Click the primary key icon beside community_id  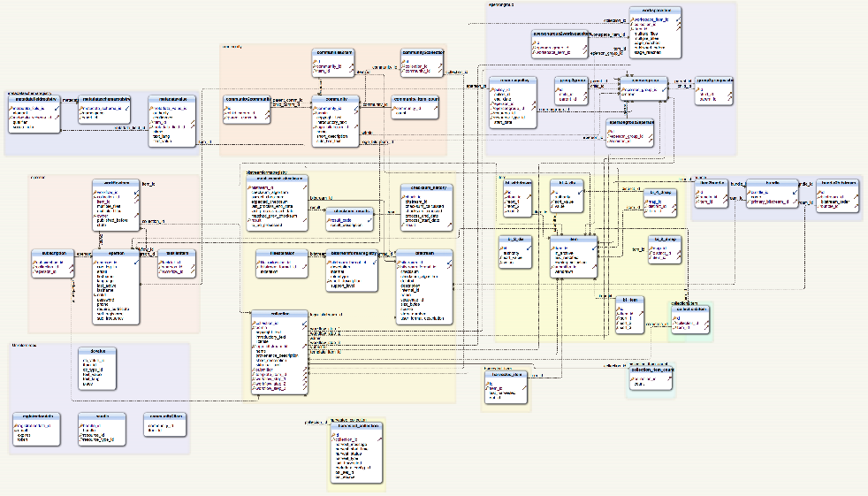tap(315, 108)
